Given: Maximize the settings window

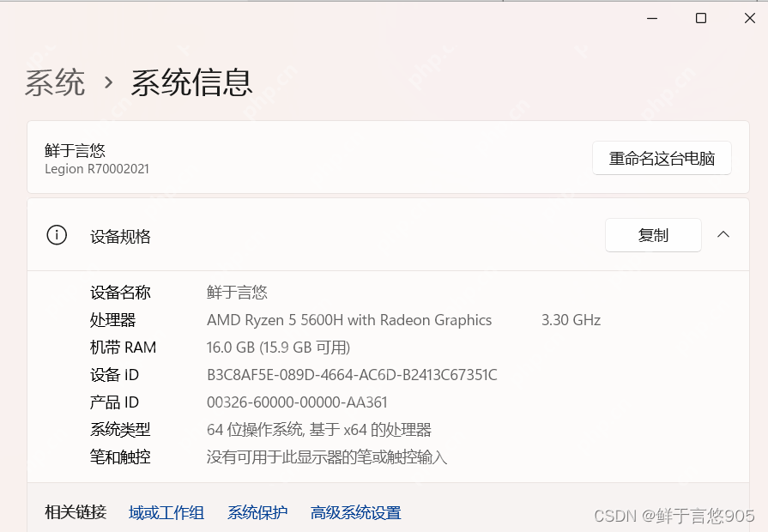Looking at the screenshot, I should [701, 18].
